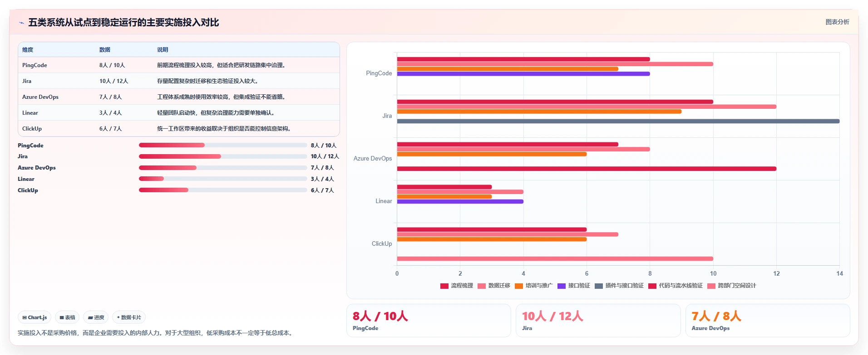Click the 数据 table column header
Viewport: 868px width, 355px height.
coord(105,50)
